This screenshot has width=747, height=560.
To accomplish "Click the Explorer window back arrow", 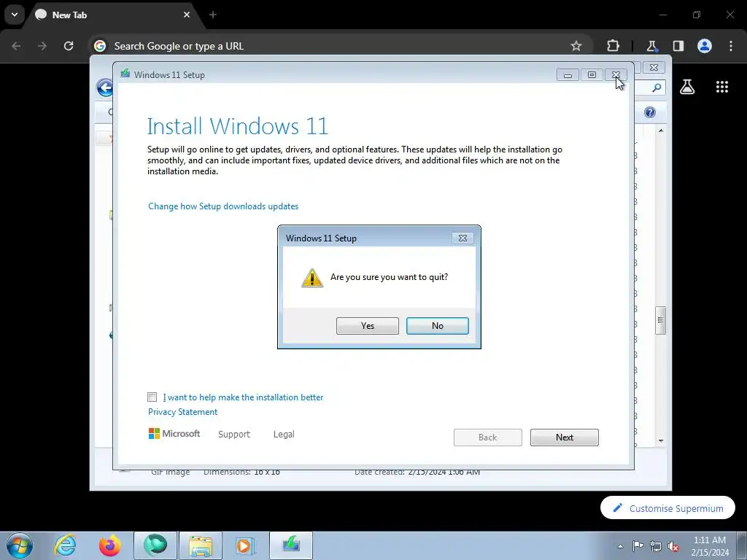I will 105,87.
